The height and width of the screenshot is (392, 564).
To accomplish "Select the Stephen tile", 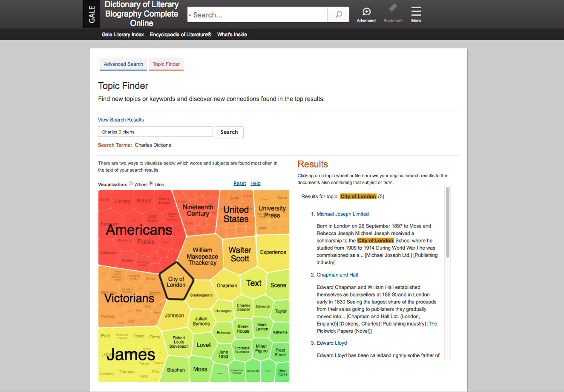I will tap(176, 370).
